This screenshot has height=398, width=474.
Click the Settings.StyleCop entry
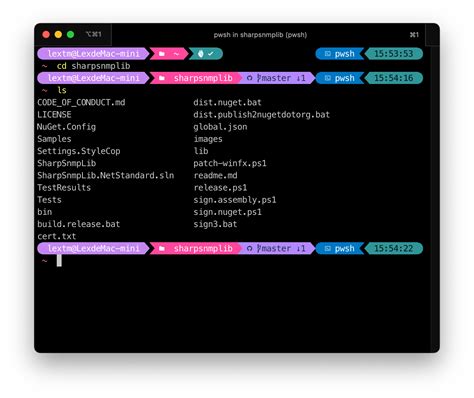point(79,151)
